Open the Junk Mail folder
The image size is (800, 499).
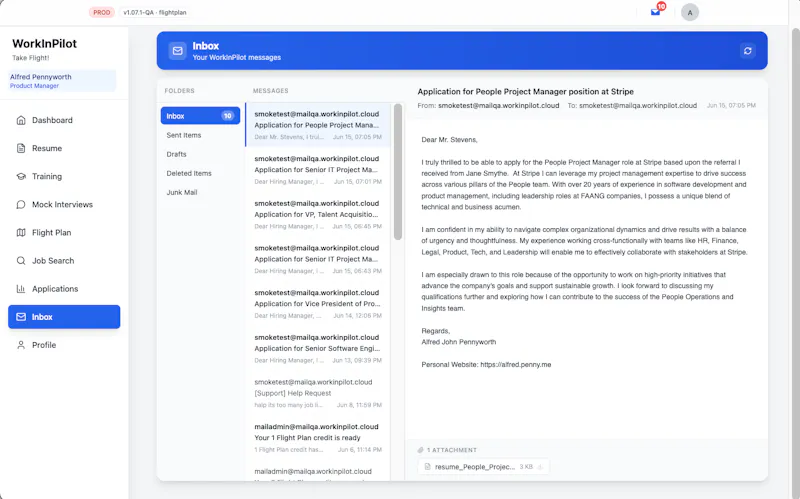[x=200, y=192]
